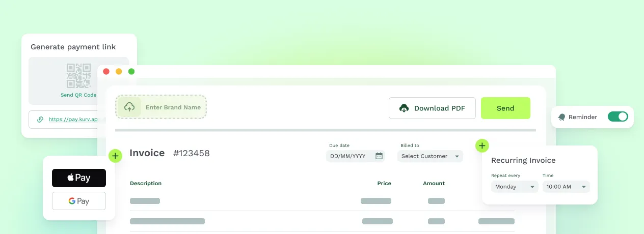This screenshot has width=644, height=234.
Task: Click the Send QR Code link
Action: tap(78, 95)
